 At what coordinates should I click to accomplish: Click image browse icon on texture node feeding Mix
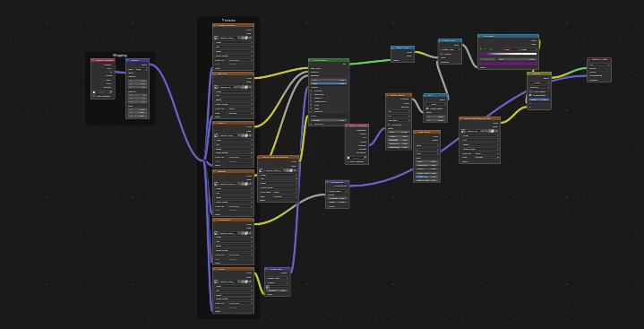tap(463, 131)
